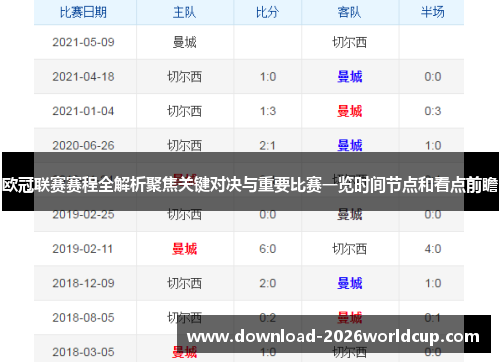Select the date 2020-06-26
The image size is (500, 362).
[83, 146]
